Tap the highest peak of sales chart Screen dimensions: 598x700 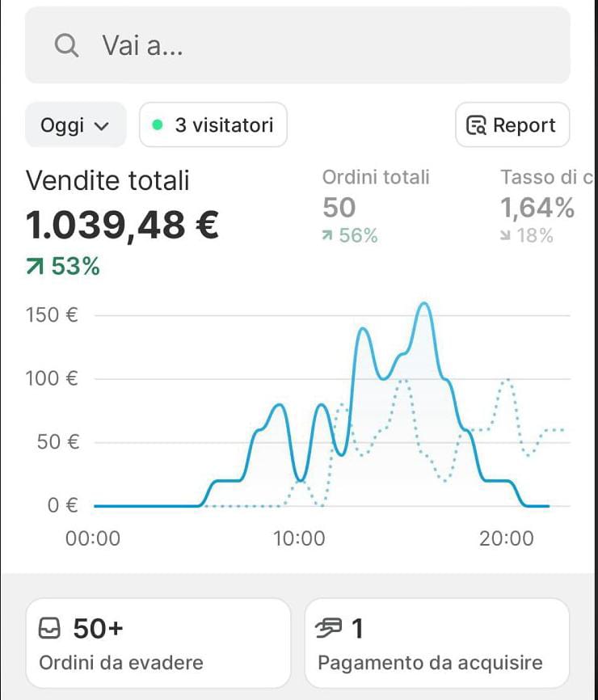pyautogui.click(x=423, y=304)
